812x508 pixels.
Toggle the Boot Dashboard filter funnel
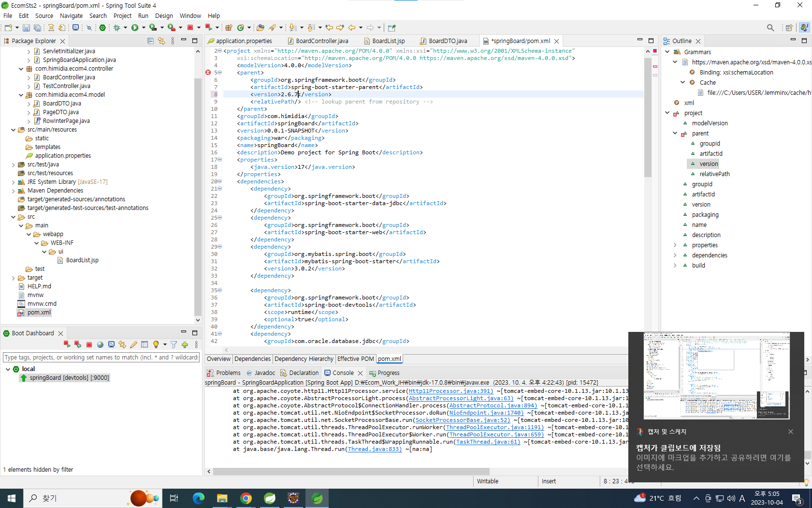(x=174, y=344)
